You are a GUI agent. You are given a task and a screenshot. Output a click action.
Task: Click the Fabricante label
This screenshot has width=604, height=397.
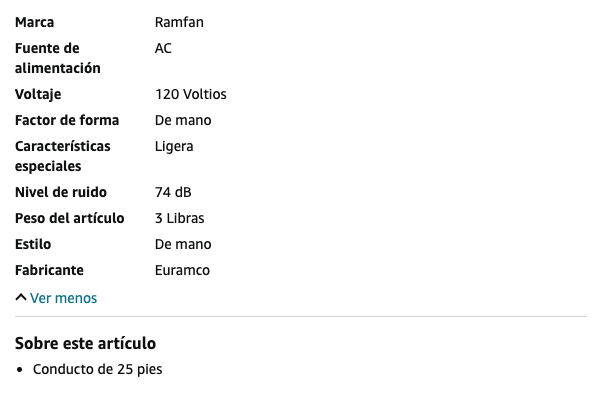49,270
